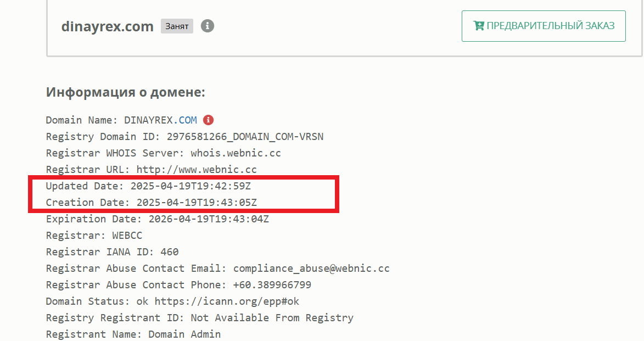Image resolution: width=644 pixels, height=341 pixels.
Task: Click the red info icon next to DINAYREX.COM
Action: coord(208,120)
